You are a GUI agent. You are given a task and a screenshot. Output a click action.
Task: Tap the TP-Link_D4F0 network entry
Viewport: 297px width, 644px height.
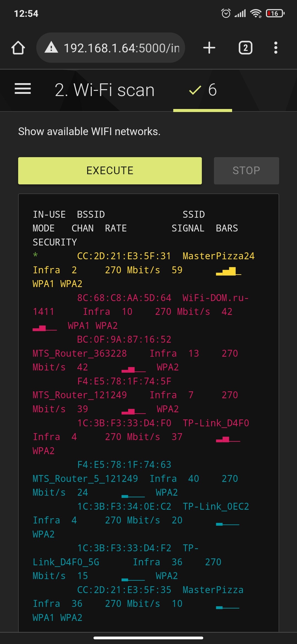point(216,423)
